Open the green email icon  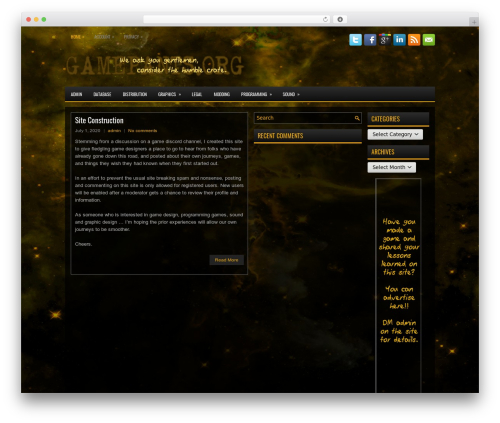(x=429, y=40)
